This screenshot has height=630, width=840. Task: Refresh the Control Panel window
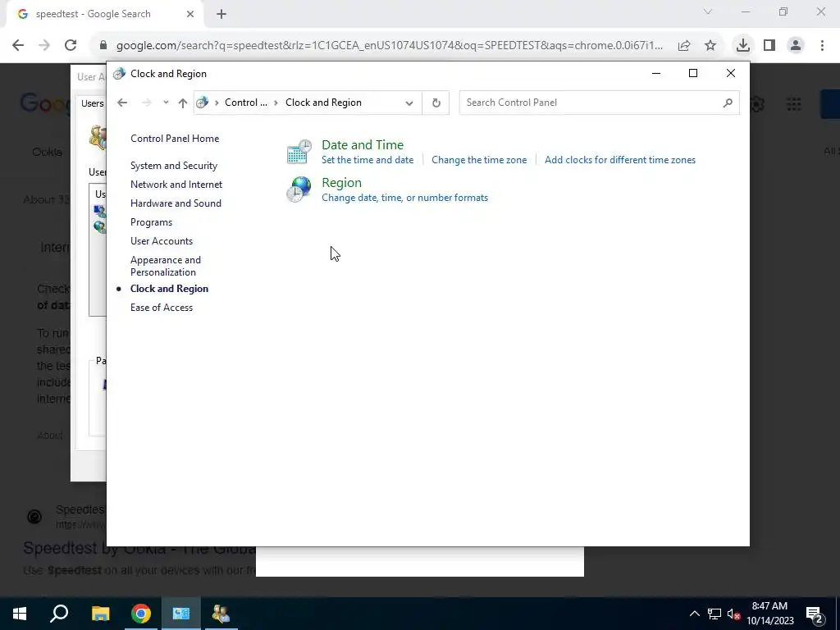tap(436, 103)
